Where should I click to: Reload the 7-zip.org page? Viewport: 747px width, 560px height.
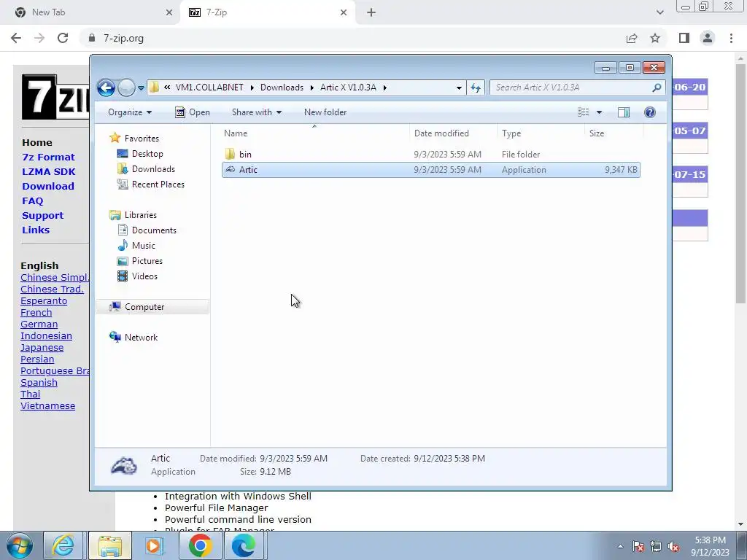(x=63, y=39)
